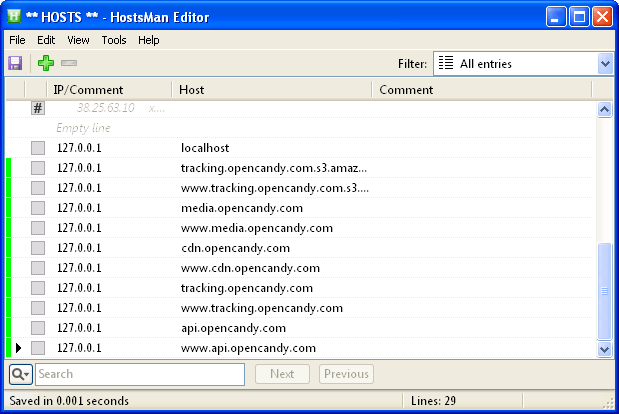Click status text Saved in 0.001 seconds

(x=69, y=401)
